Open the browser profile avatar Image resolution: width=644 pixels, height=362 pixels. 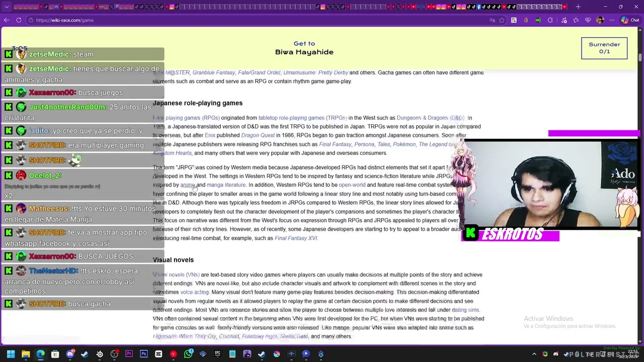pyautogui.click(x=600, y=20)
